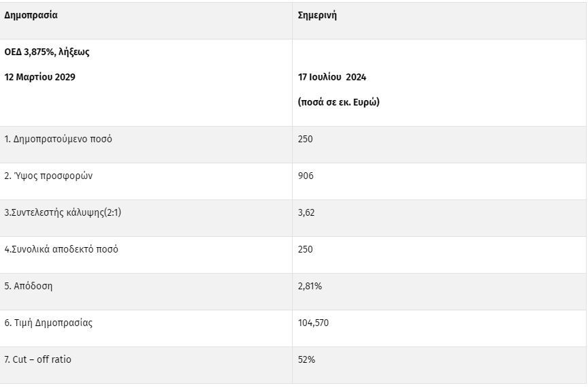588x388 pixels.
Task: Click the 250 value for auctioned amount
Action: [306, 140]
